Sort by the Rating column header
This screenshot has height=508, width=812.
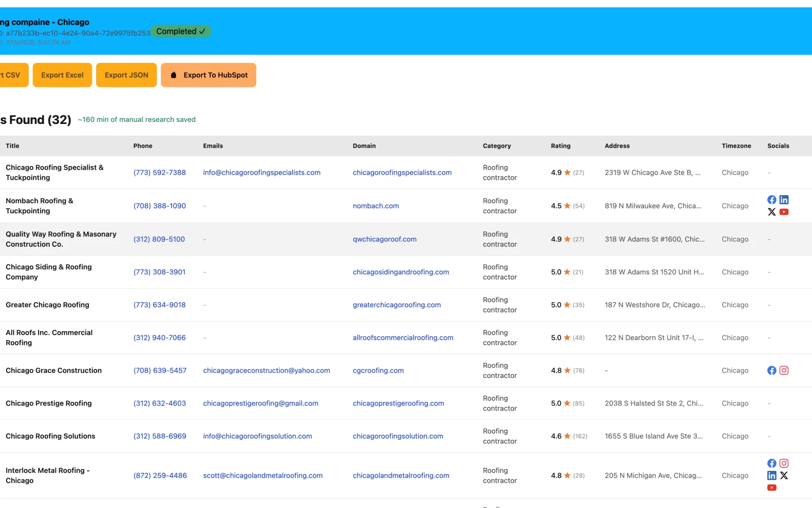pyautogui.click(x=561, y=146)
